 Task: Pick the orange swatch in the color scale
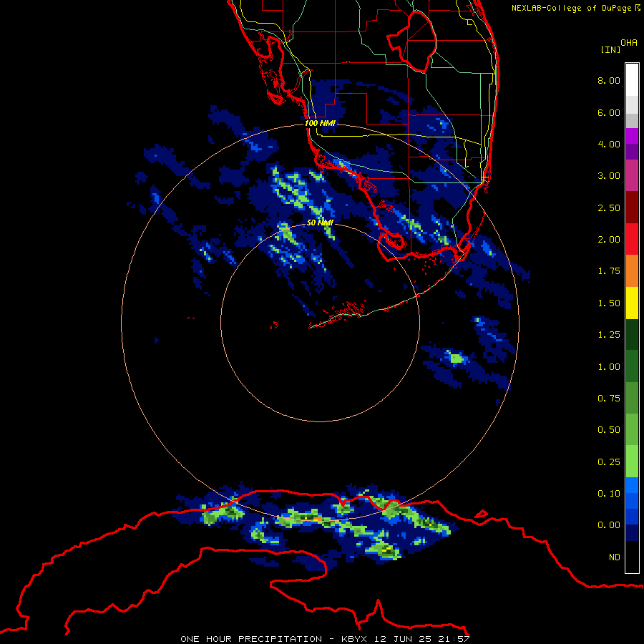632,271
